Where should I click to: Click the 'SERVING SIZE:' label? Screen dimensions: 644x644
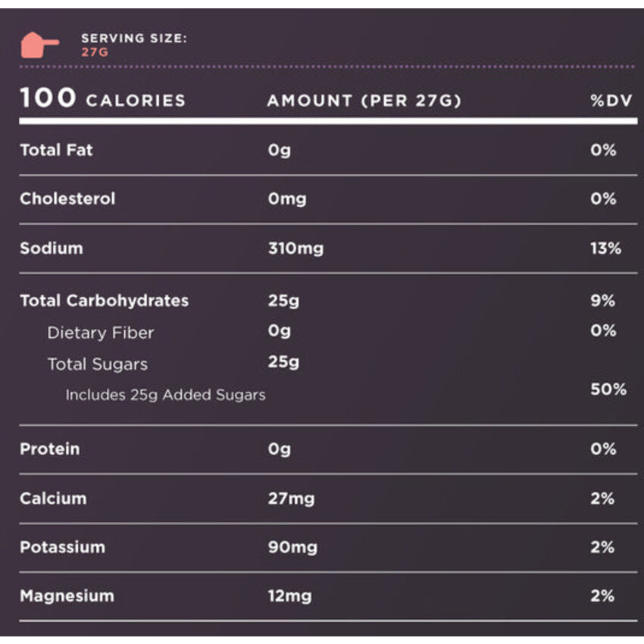(x=133, y=38)
